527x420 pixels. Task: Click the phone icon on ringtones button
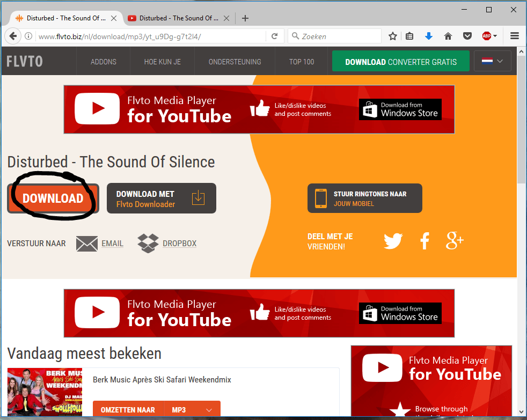click(x=320, y=198)
